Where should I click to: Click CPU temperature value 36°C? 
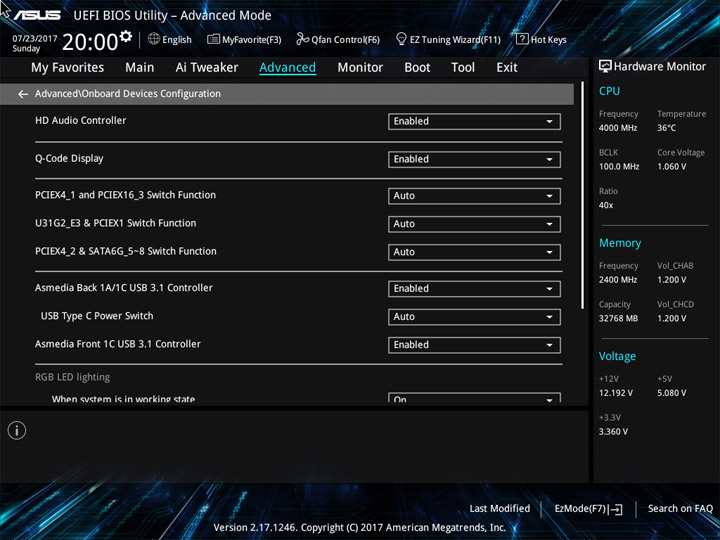[666, 128]
